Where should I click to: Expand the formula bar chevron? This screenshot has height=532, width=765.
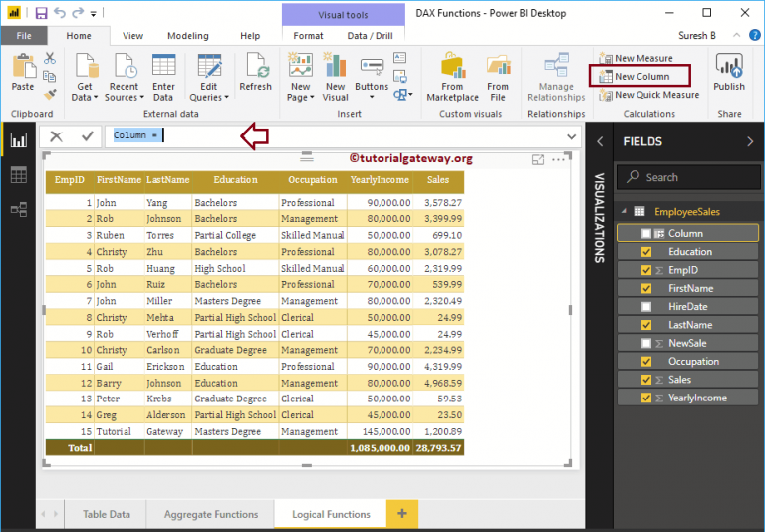tap(572, 136)
